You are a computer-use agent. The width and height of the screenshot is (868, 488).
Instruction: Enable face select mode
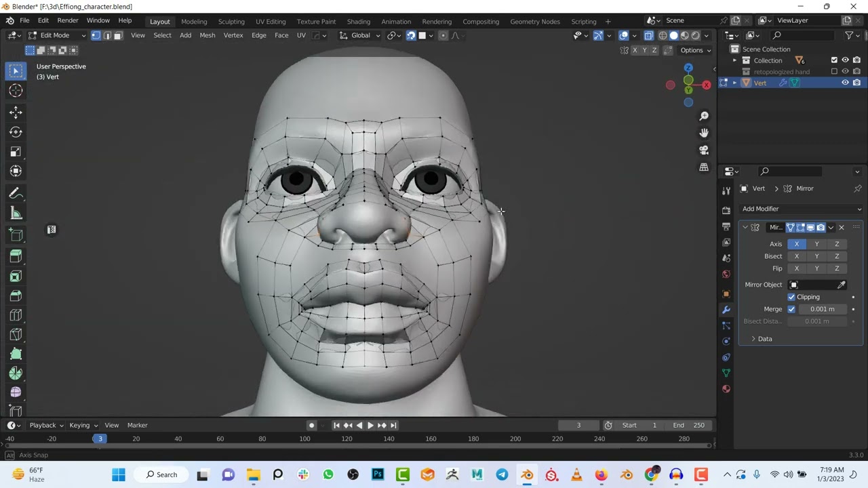[117, 35]
